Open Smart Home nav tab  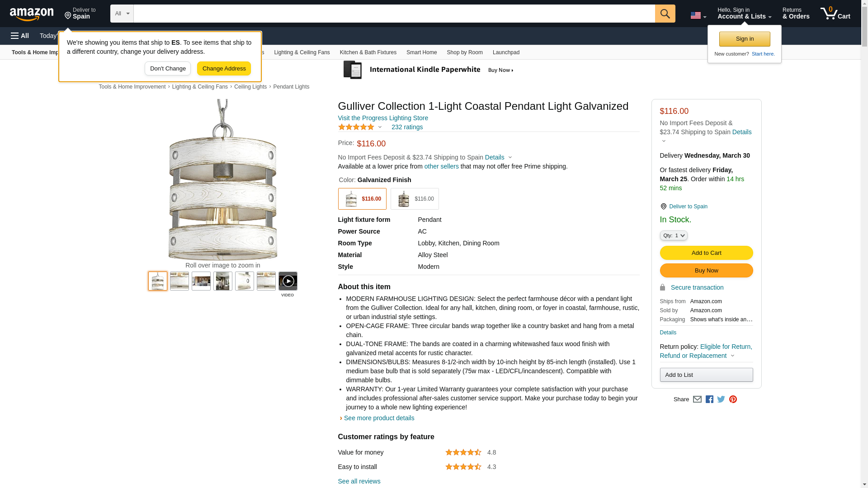(421, 52)
